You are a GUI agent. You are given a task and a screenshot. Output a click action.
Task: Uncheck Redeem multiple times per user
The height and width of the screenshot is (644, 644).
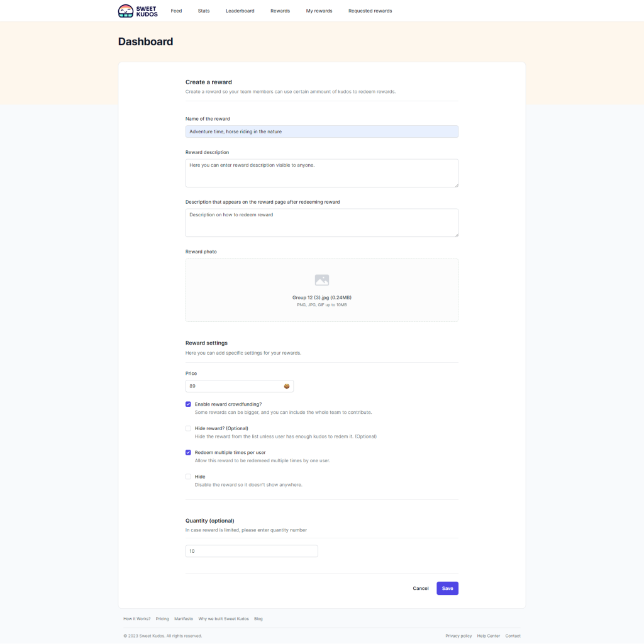[x=188, y=452]
